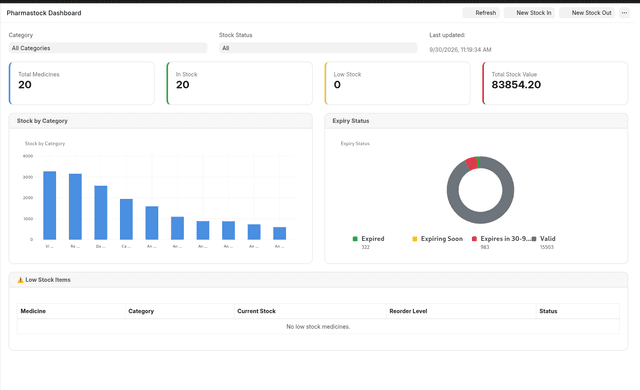Click the Expiry Status panel header

(x=476, y=121)
